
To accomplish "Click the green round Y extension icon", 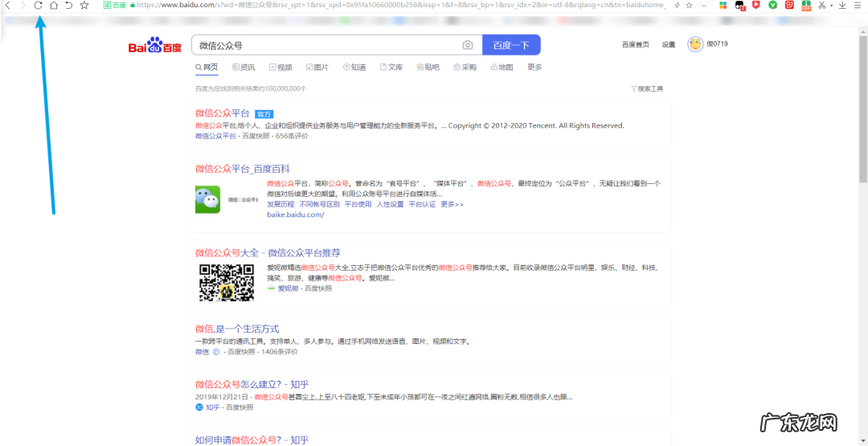I will pos(773,5).
